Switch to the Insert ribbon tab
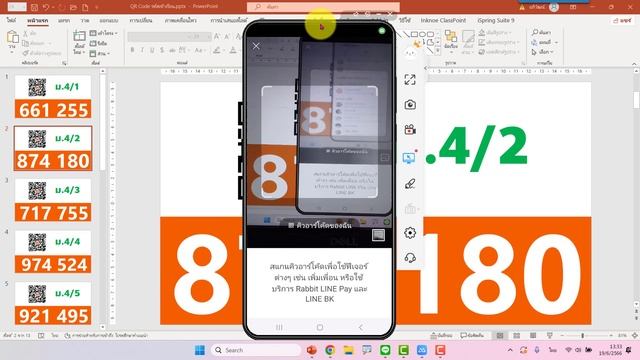 pos(64,20)
